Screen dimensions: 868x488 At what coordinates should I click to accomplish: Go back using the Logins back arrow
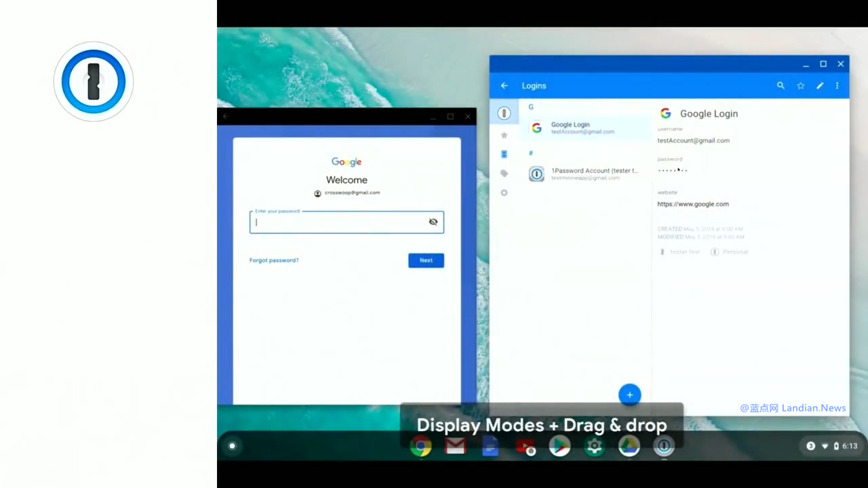pos(504,85)
